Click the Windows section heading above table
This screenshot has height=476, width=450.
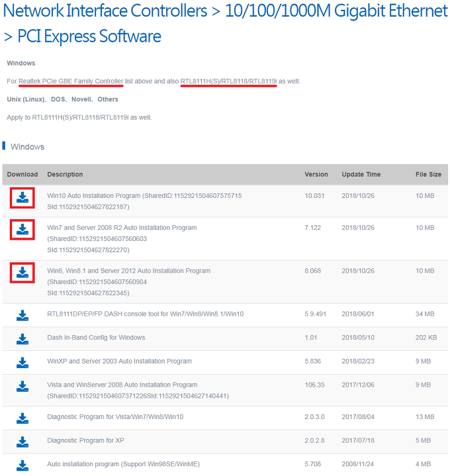(27, 147)
